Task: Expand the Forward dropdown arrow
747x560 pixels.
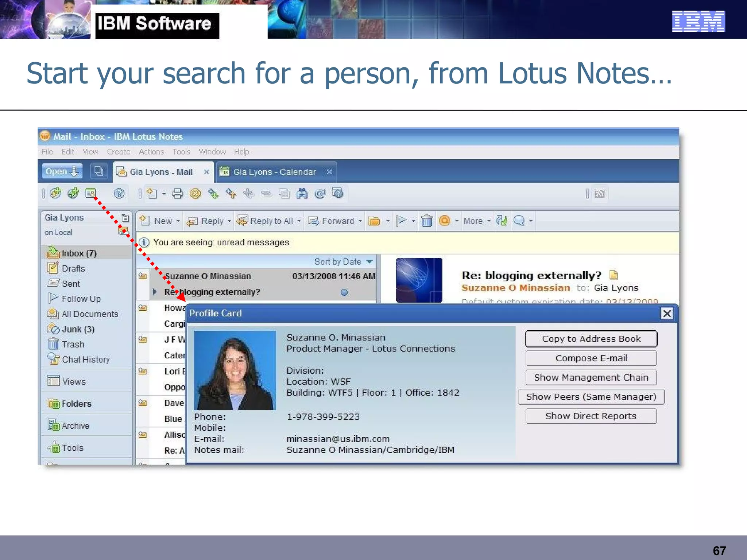Action: pyautogui.click(x=360, y=221)
